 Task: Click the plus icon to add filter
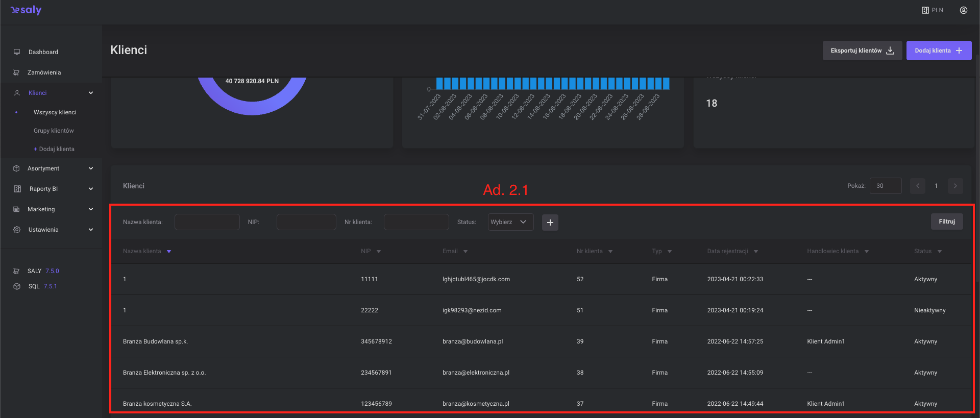(550, 223)
